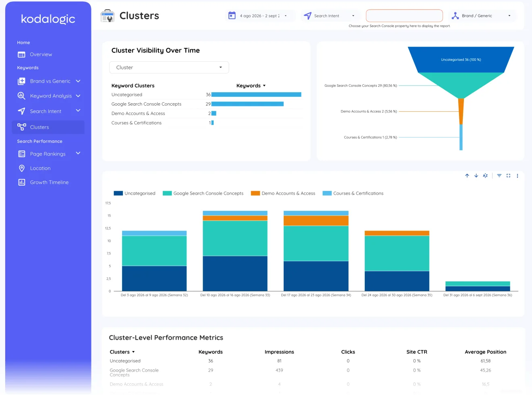This screenshot has width=532, height=395.
Task: Open Keyword Analysis menu item
Action: click(51, 96)
